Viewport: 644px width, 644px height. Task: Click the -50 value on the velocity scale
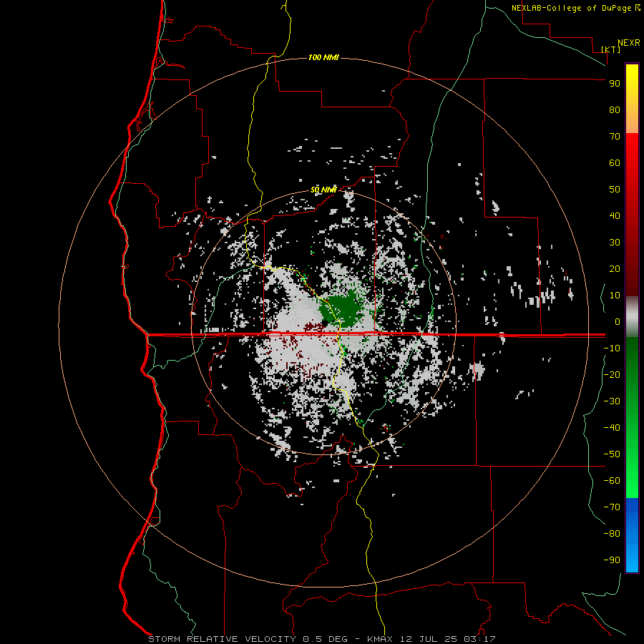612,454
